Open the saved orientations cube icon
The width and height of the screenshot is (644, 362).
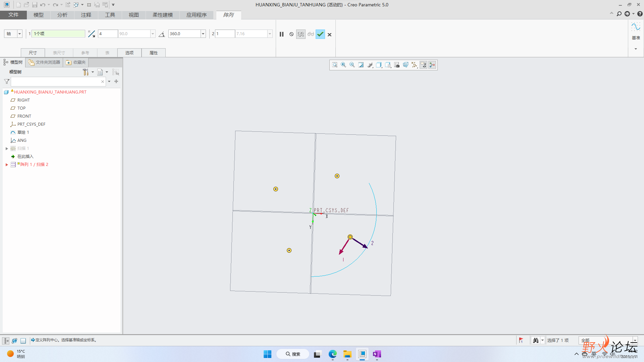(379, 65)
